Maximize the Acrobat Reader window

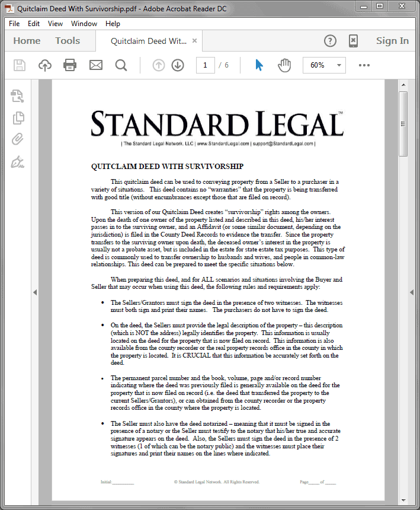coord(380,6)
